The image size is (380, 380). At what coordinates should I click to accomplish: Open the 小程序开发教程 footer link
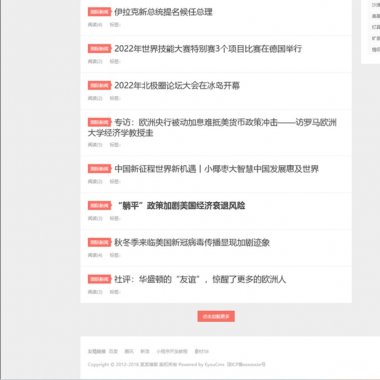172,351
